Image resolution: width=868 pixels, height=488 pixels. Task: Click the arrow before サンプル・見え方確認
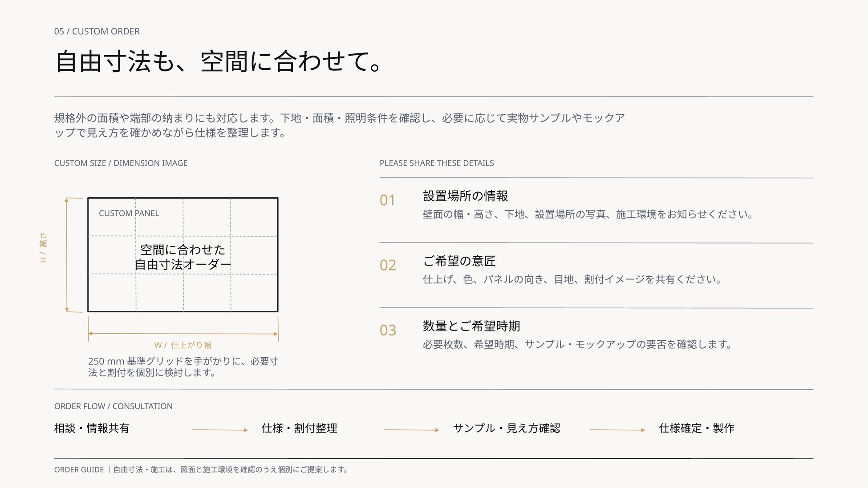click(411, 430)
